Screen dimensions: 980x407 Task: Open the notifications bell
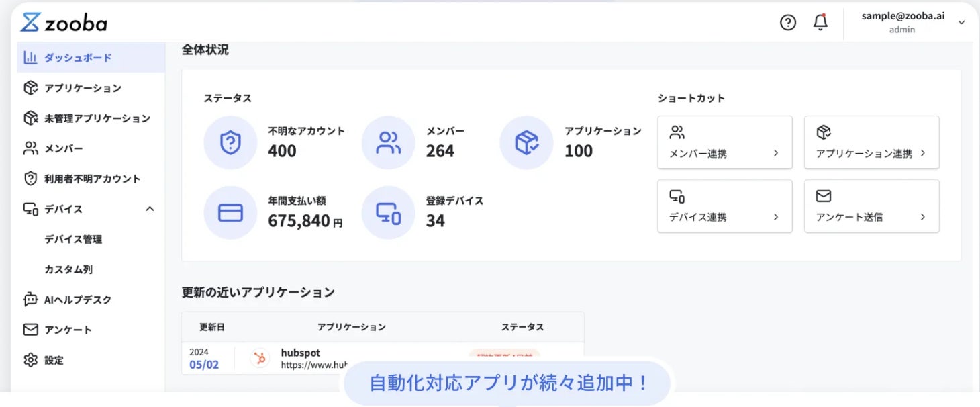[820, 23]
